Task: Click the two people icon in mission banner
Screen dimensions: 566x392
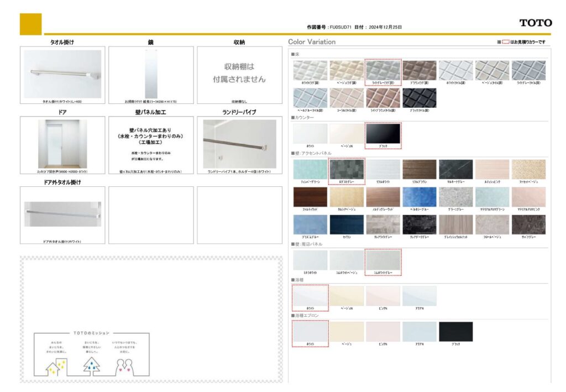Action: click(125, 366)
